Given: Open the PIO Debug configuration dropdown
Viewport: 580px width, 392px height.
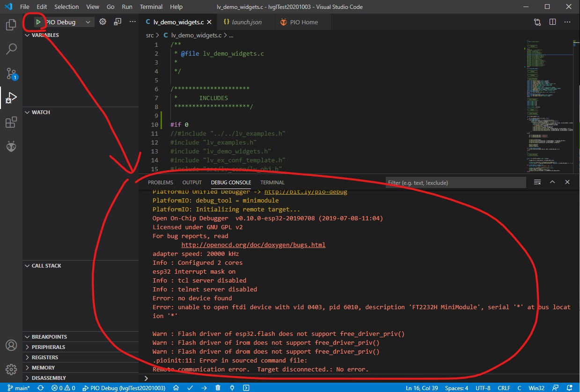Looking at the screenshot, I should [88, 22].
